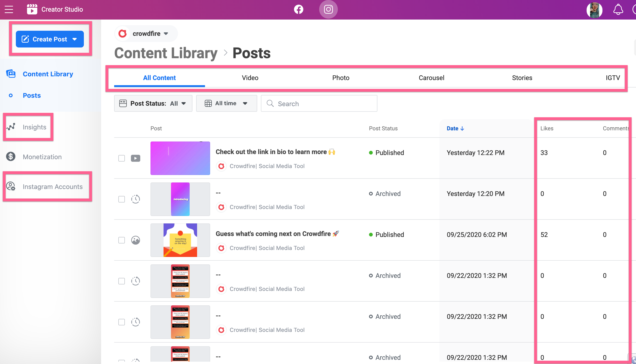Switch to the Carousel tab
This screenshot has width=636, height=364.
431,78
